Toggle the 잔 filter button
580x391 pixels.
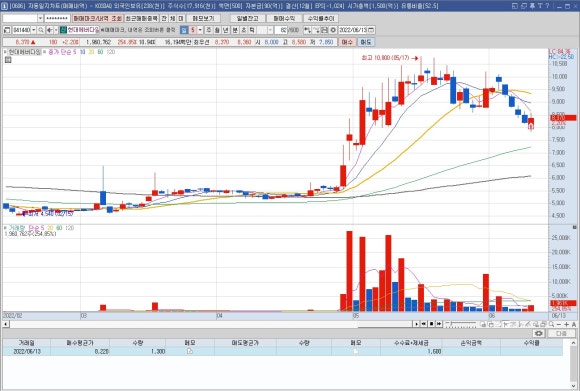pyautogui.click(x=164, y=18)
